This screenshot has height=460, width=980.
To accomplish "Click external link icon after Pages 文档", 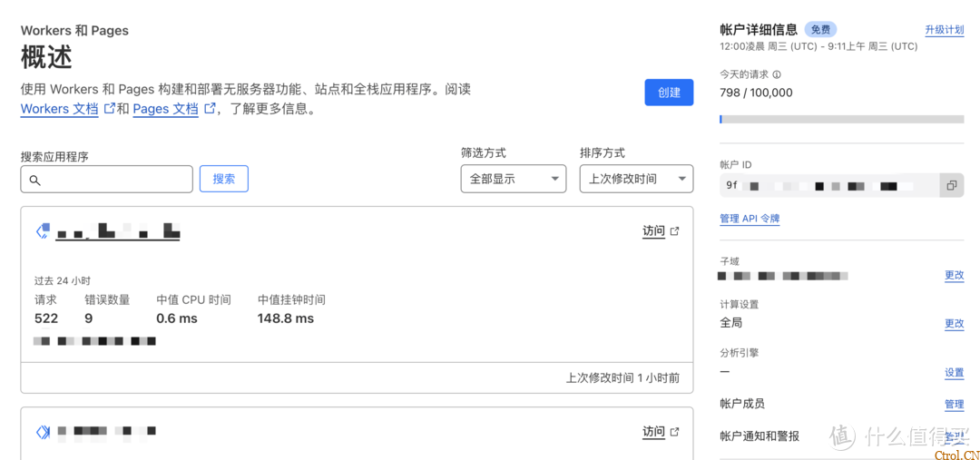I will 210,109.
